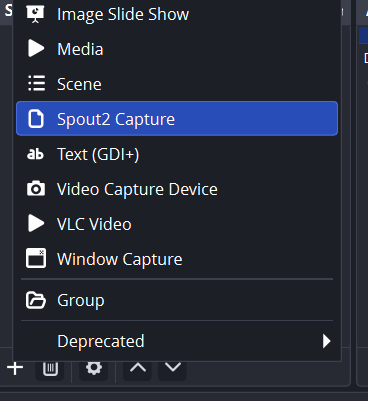This screenshot has width=368, height=401.
Task: Expand the Deprecated submenu arrow
Action: pyautogui.click(x=326, y=341)
